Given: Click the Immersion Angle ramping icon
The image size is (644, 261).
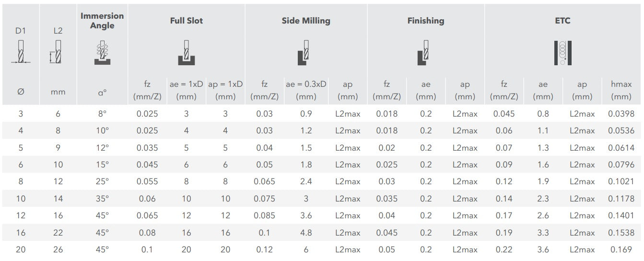Looking at the screenshot, I should coord(102,53).
